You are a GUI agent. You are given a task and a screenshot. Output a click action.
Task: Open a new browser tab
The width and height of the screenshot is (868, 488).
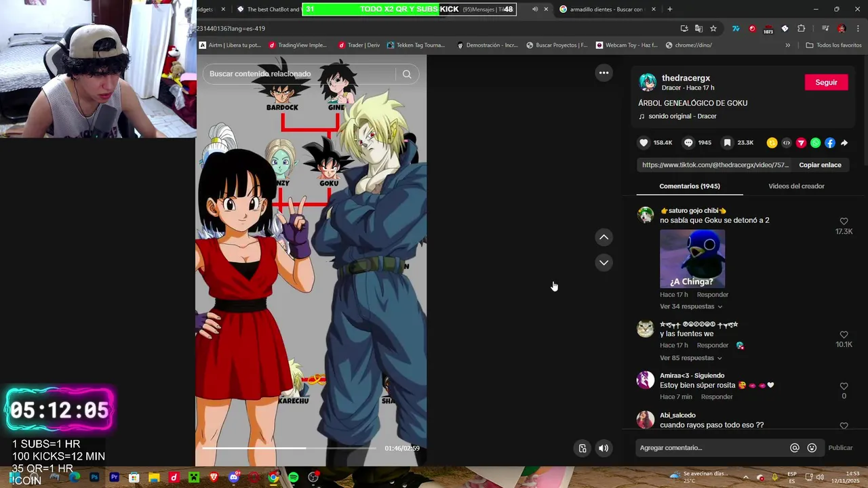pyautogui.click(x=670, y=9)
